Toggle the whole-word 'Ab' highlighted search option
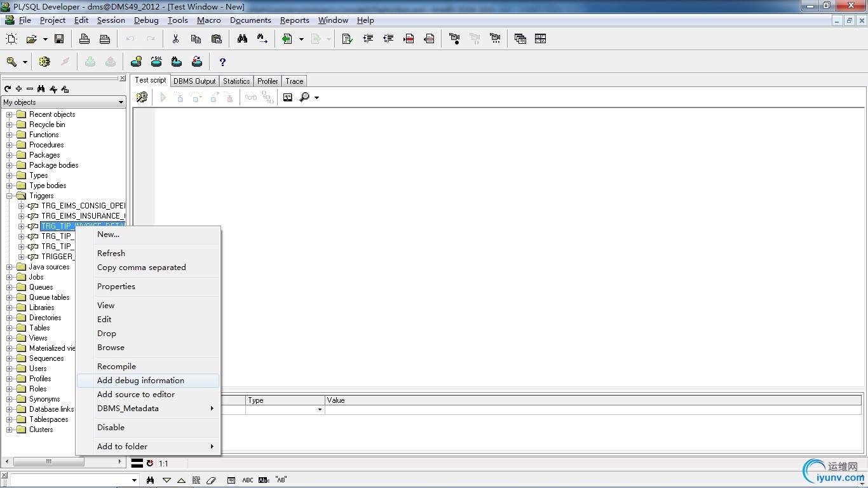The width and height of the screenshot is (868, 488). pos(264,480)
